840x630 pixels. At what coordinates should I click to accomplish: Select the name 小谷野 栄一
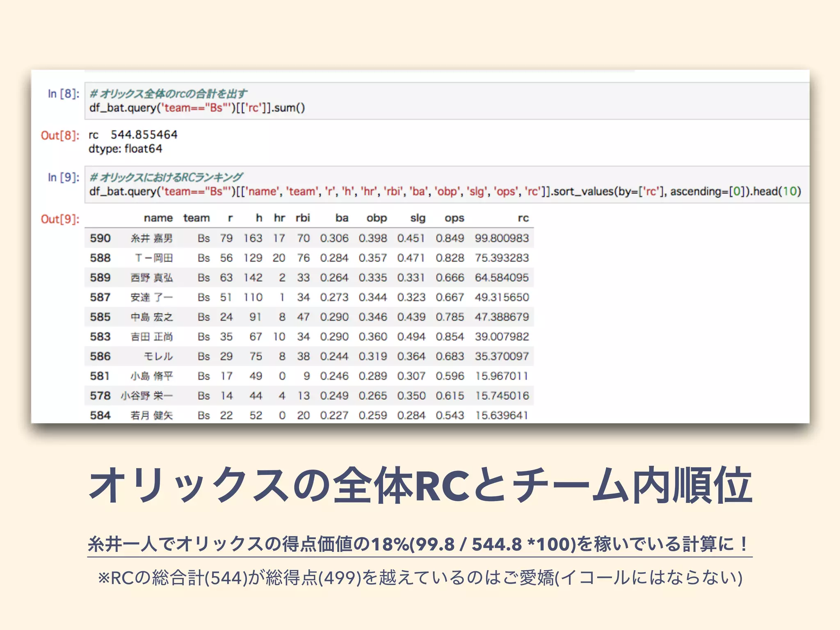point(147,395)
